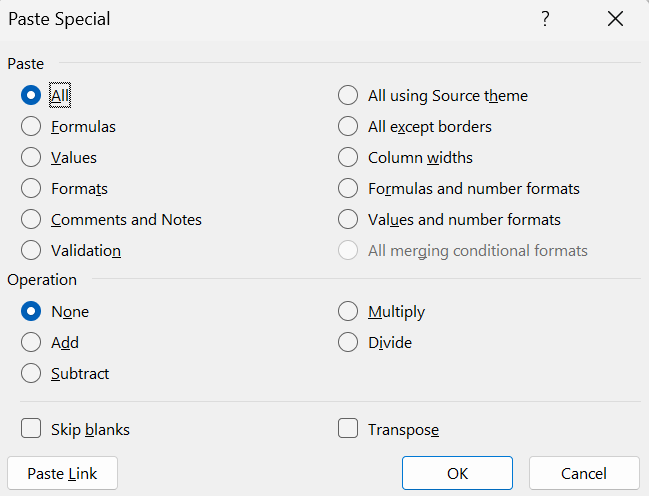
Task: Choose All using Source theme
Action: [x=348, y=96]
